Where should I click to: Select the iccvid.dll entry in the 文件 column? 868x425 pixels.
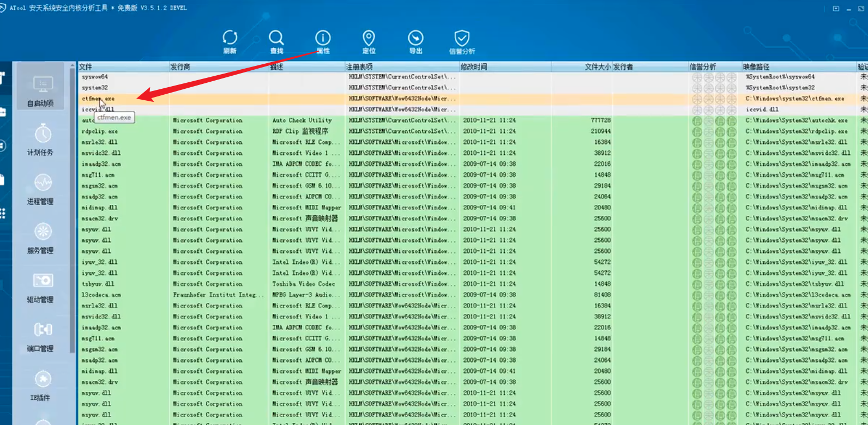pyautogui.click(x=98, y=110)
